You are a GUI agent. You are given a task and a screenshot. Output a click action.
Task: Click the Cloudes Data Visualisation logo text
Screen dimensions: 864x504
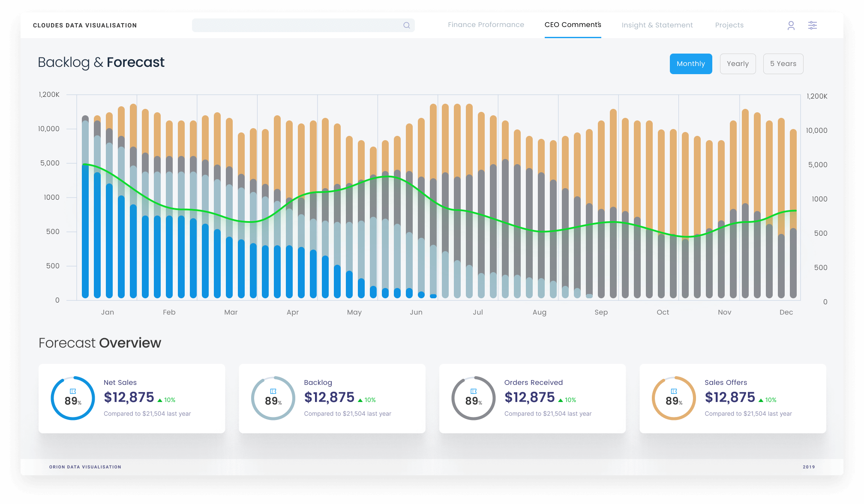tap(85, 26)
